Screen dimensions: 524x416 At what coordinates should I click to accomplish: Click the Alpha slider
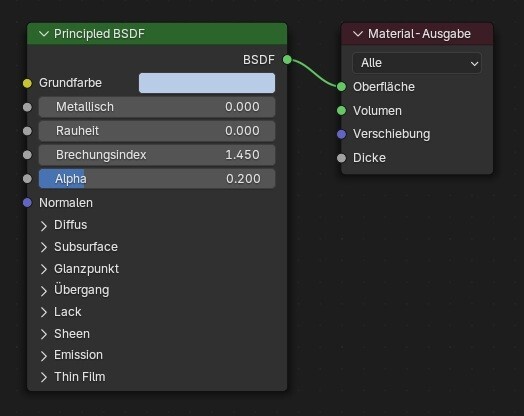[157, 179]
